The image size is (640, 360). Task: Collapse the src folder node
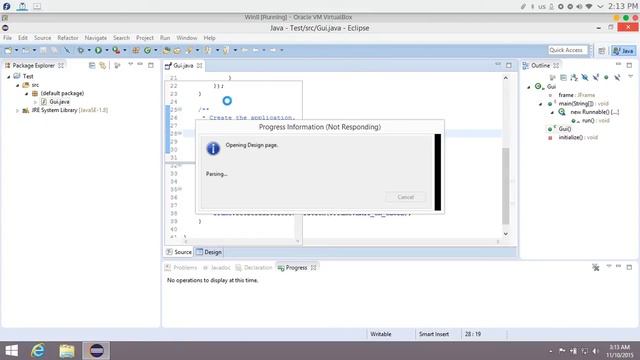point(18,85)
